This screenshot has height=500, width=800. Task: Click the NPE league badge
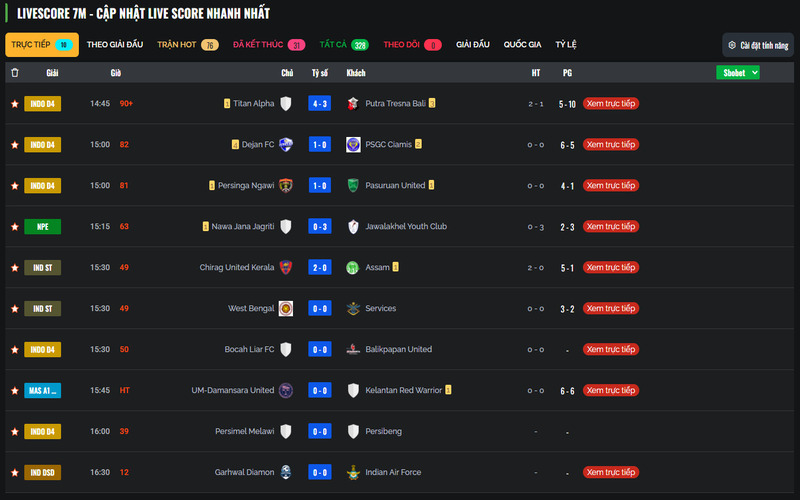42,227
